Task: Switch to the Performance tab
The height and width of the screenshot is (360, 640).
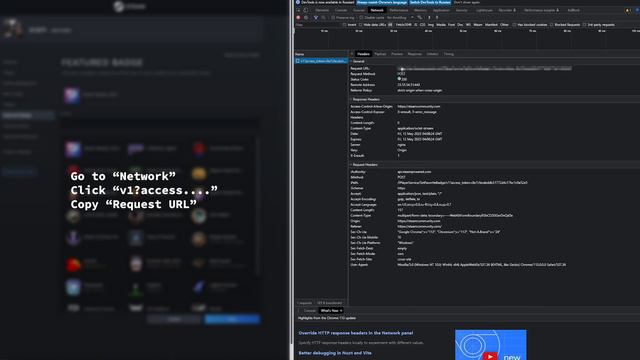Action: pyautogui.click(x=399, y=10)
